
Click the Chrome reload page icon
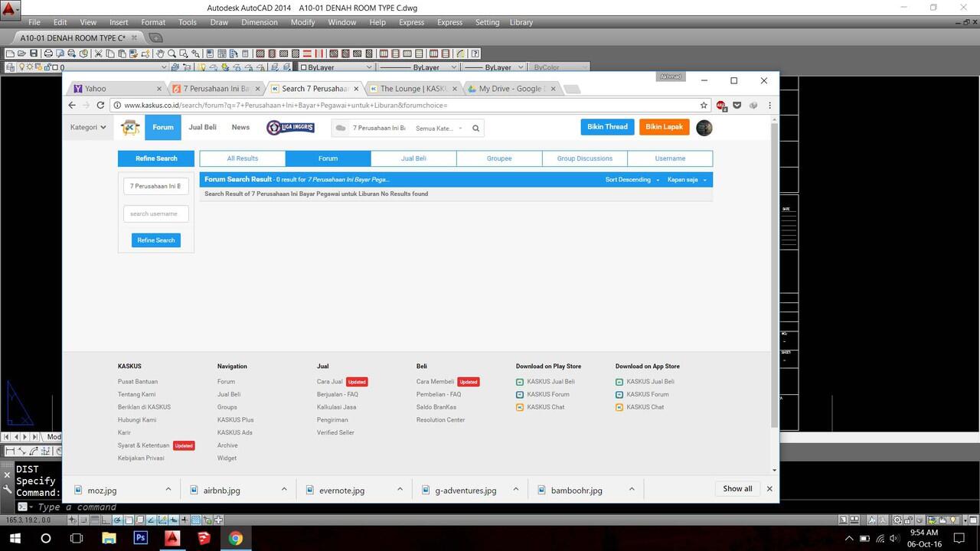click(100, 105)
